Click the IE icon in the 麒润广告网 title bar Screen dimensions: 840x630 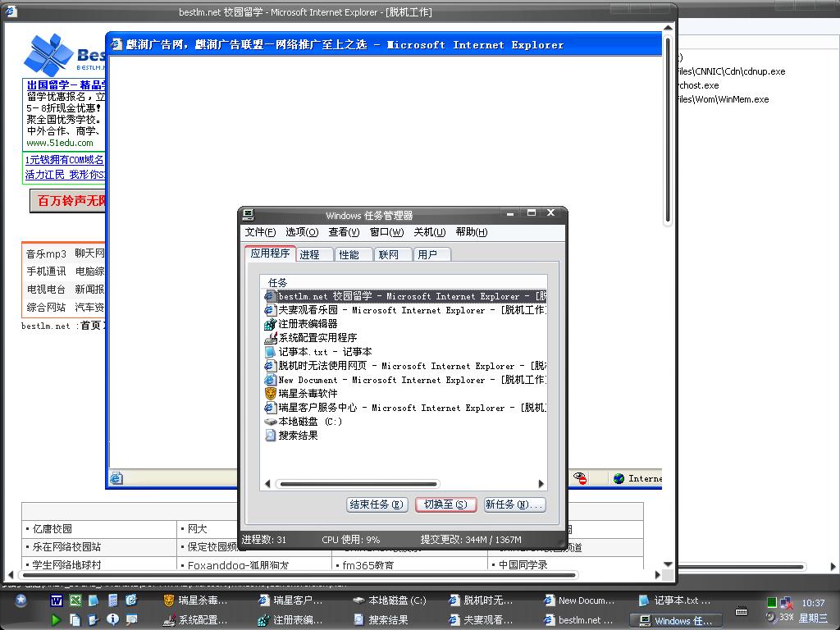[116, 44]
